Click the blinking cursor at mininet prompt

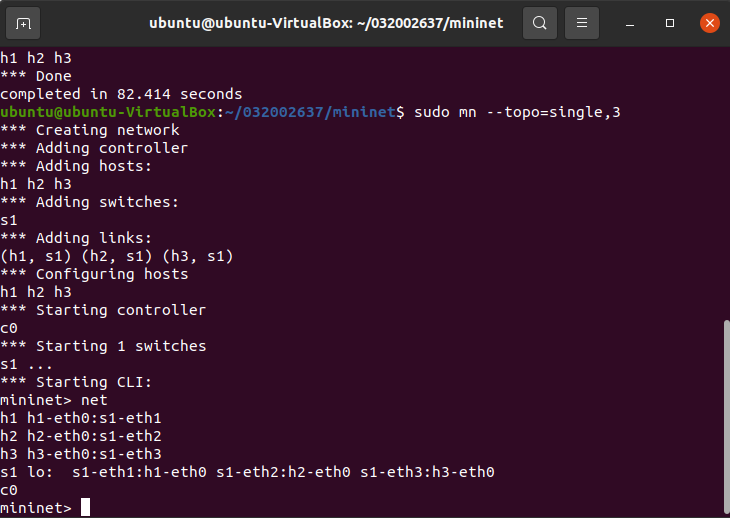point(85,508)
